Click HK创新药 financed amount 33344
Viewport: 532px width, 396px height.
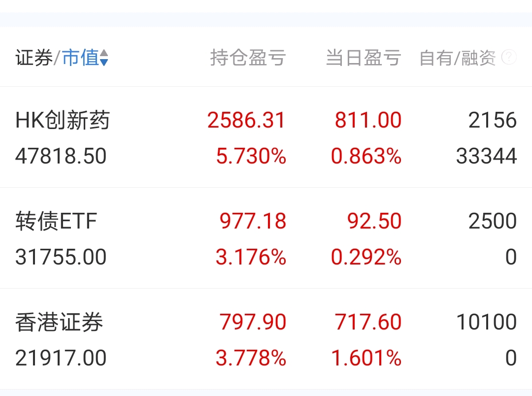(x=487, y=156)
